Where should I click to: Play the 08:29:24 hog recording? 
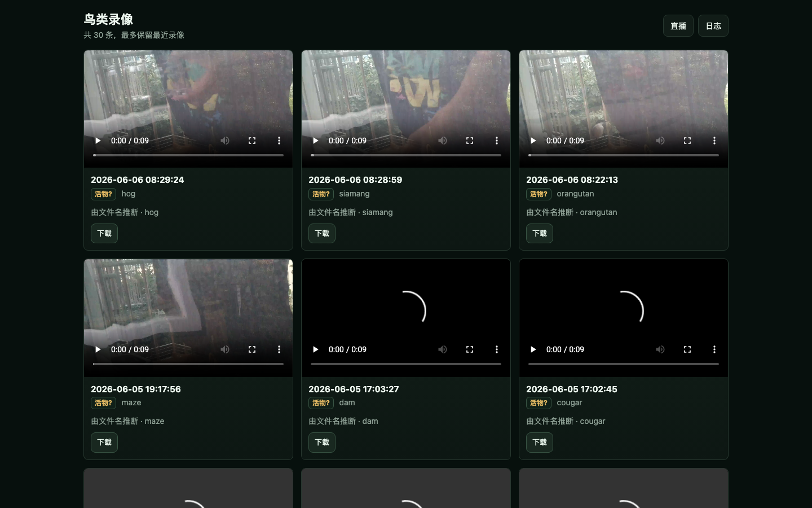pos(98,141)
